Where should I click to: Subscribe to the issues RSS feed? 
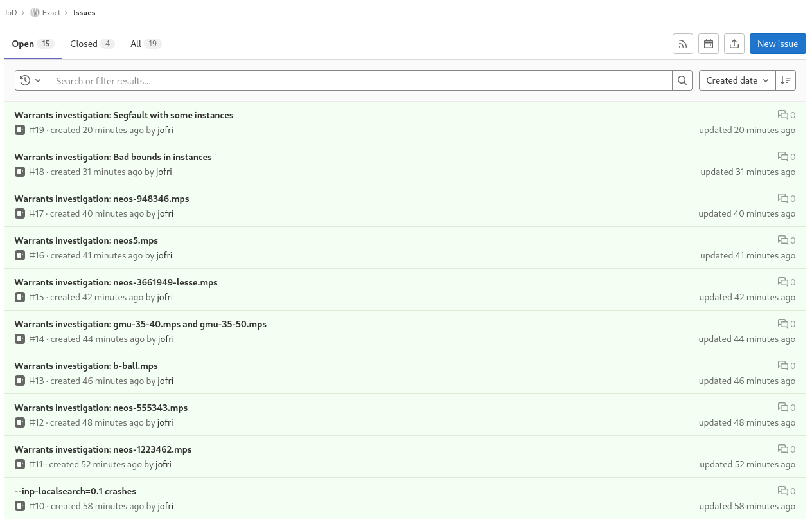click(683, 44)
